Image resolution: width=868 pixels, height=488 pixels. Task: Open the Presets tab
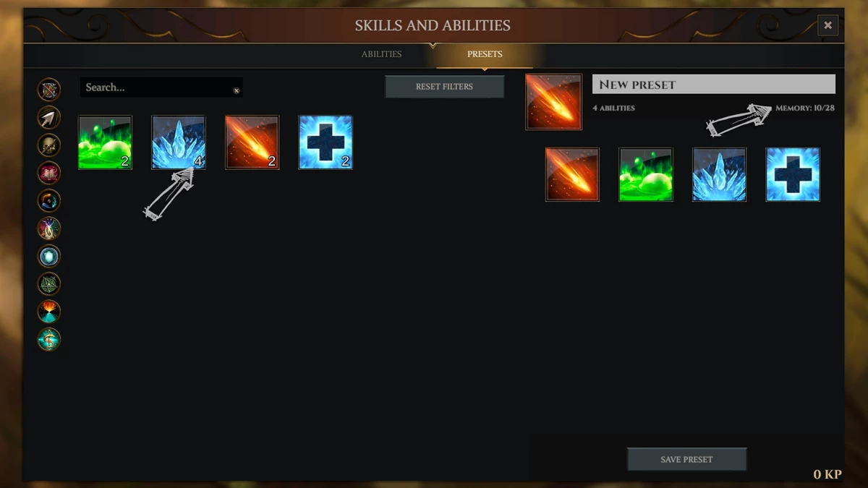[485, 54]
